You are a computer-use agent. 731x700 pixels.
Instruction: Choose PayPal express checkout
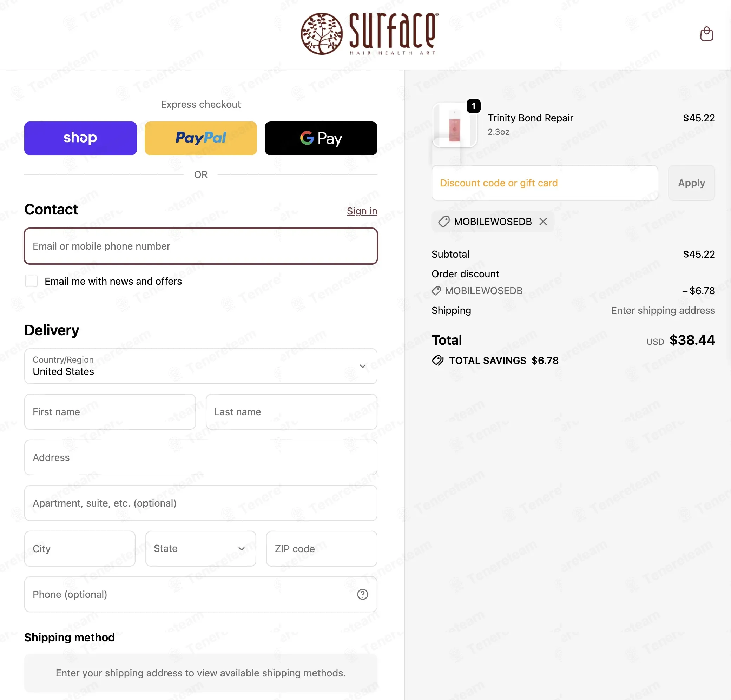pos(200,138)
